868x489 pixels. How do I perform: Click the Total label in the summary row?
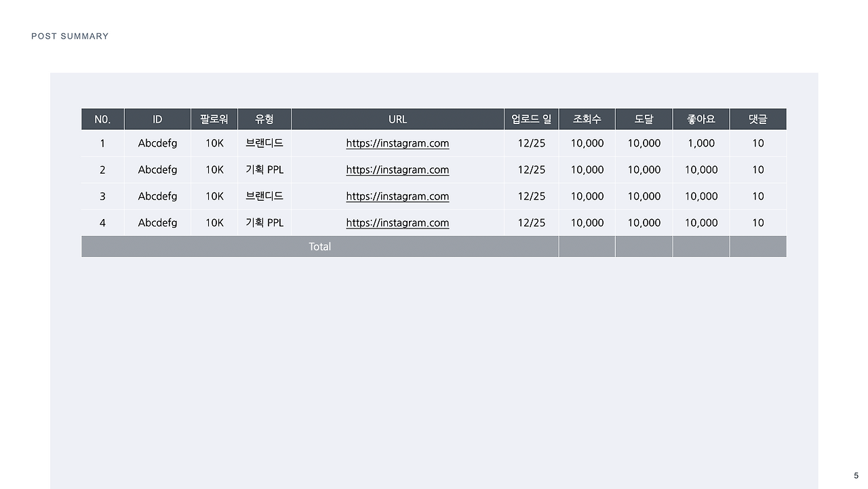(320, 246)
